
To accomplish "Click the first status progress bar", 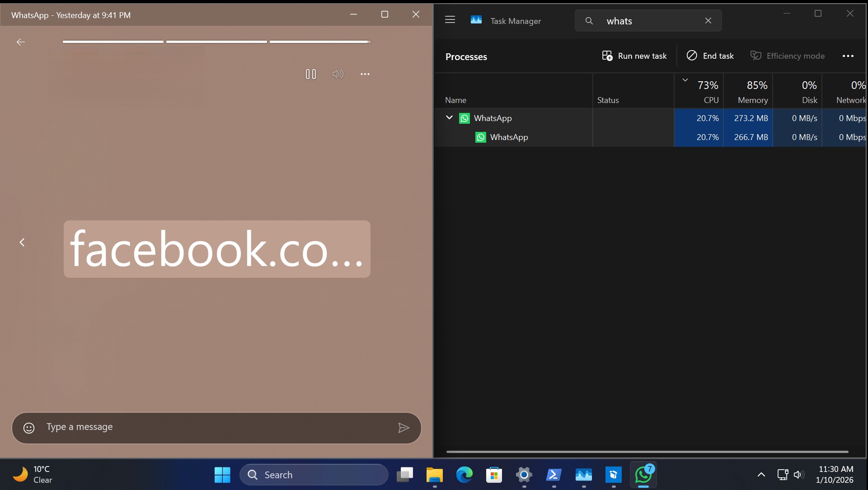I will pos(113,41).
